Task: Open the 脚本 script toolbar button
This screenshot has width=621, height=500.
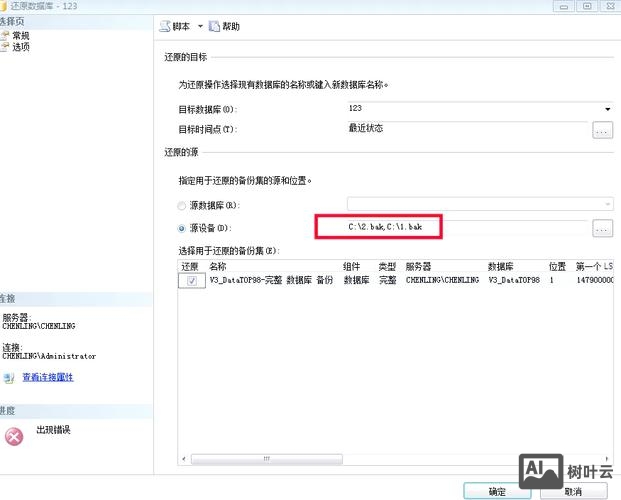Action: tap(175, 27)
